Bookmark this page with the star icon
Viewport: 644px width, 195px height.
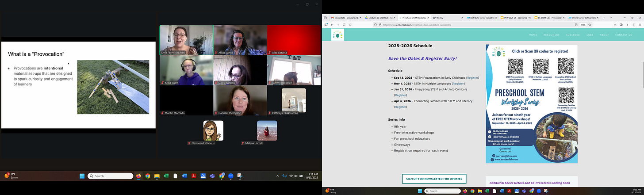pos(590,25)
